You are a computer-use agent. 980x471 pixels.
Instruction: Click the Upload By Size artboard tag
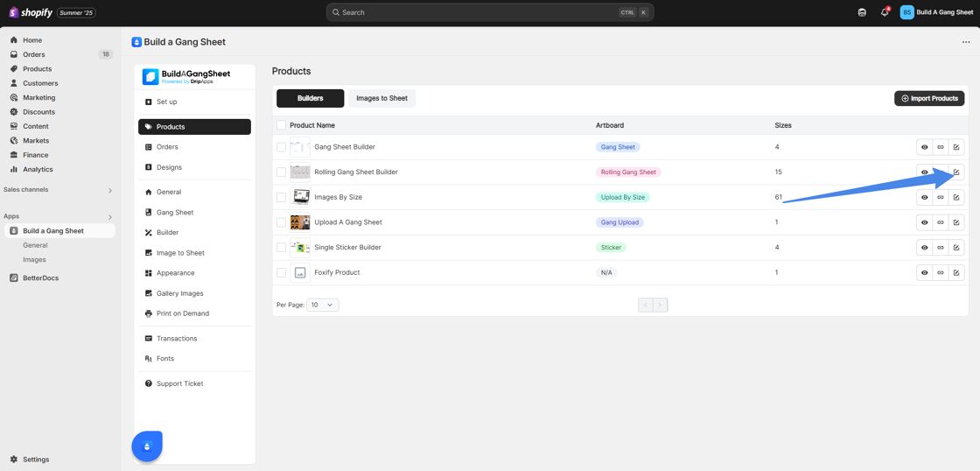point(622,197)
